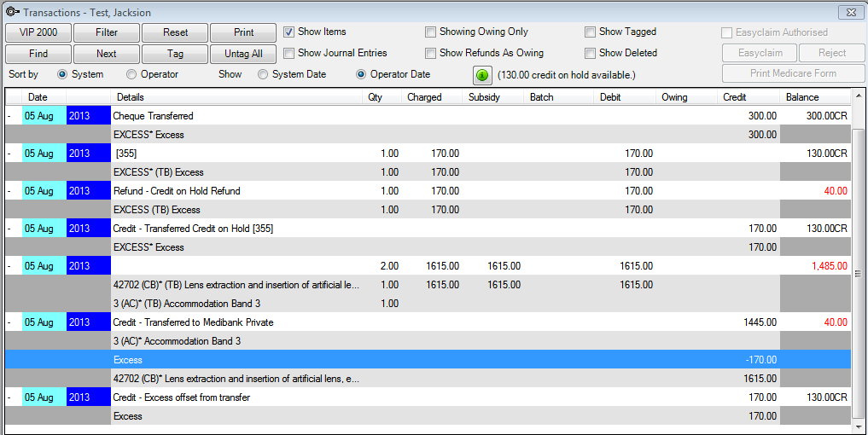Click the Qty column header
868x435 pixels.
coord(382,97)
